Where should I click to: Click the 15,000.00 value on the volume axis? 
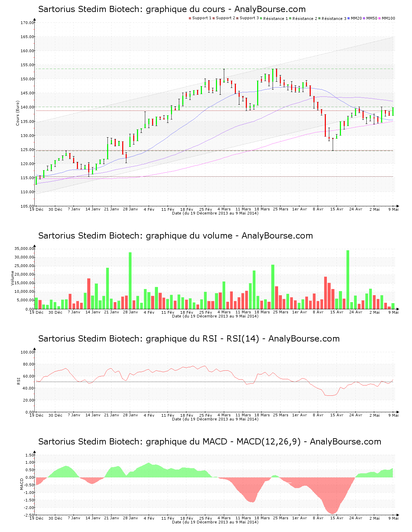click(24, 283)
